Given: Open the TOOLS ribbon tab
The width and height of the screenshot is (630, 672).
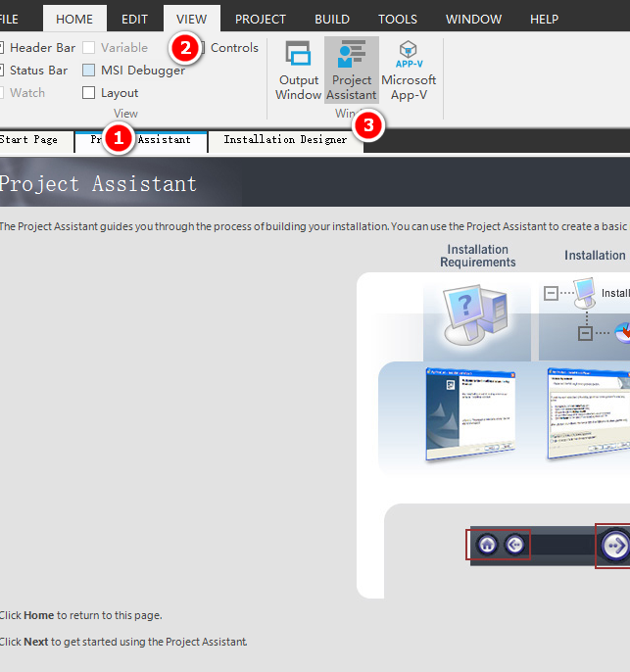Looking at the screenshot, I should click(x=397, y=20).
